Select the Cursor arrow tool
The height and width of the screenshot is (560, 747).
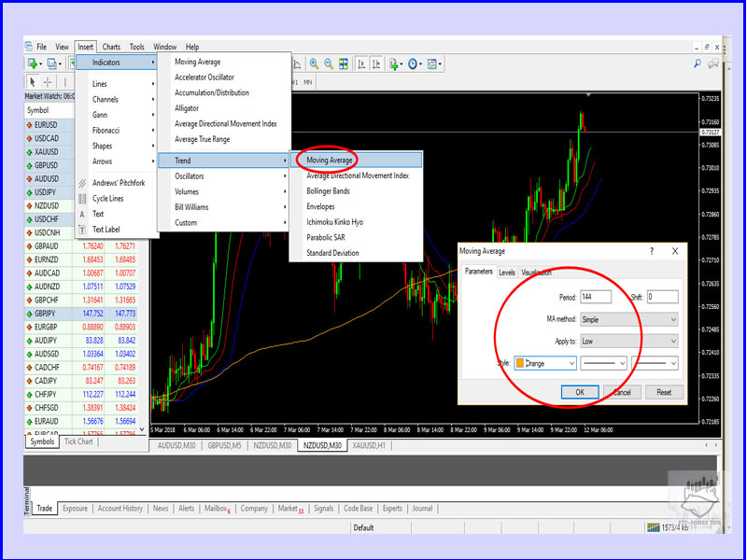coord(33,82)
